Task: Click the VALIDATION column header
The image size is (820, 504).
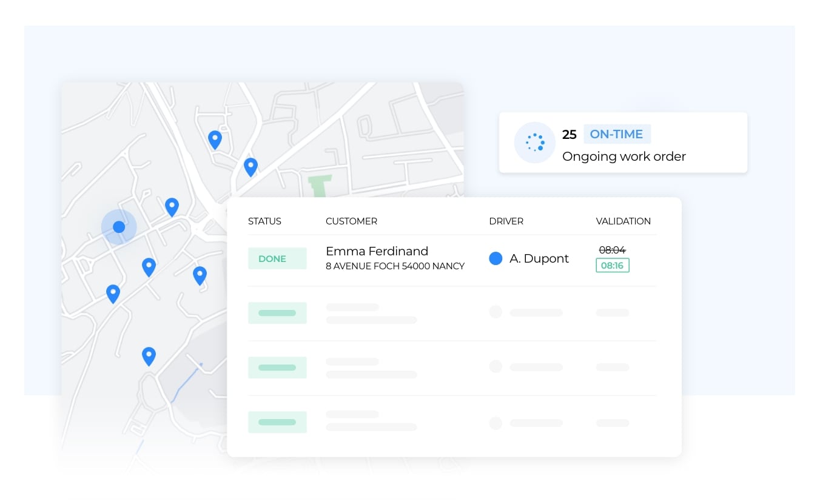Action: pyautogui.click(x=623, y=221)
